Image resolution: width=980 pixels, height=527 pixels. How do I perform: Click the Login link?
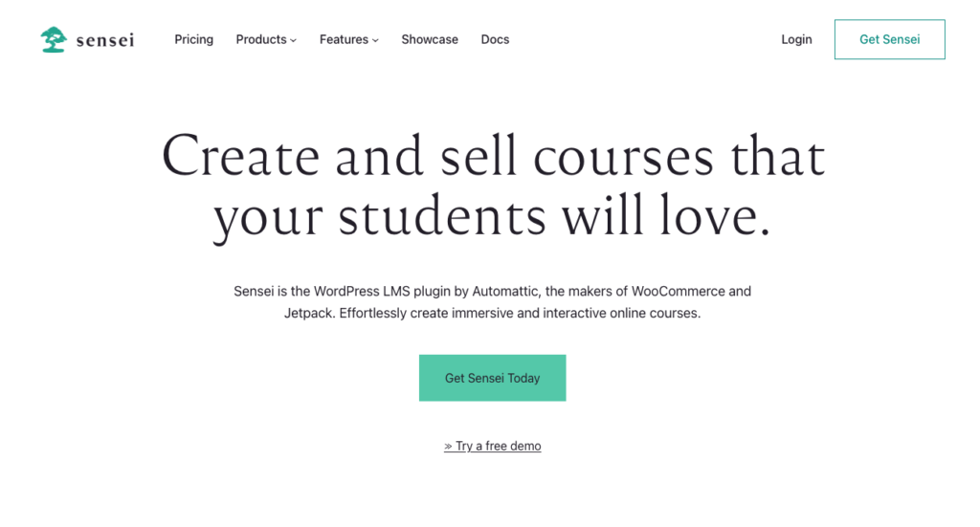(x=796, y=39)
